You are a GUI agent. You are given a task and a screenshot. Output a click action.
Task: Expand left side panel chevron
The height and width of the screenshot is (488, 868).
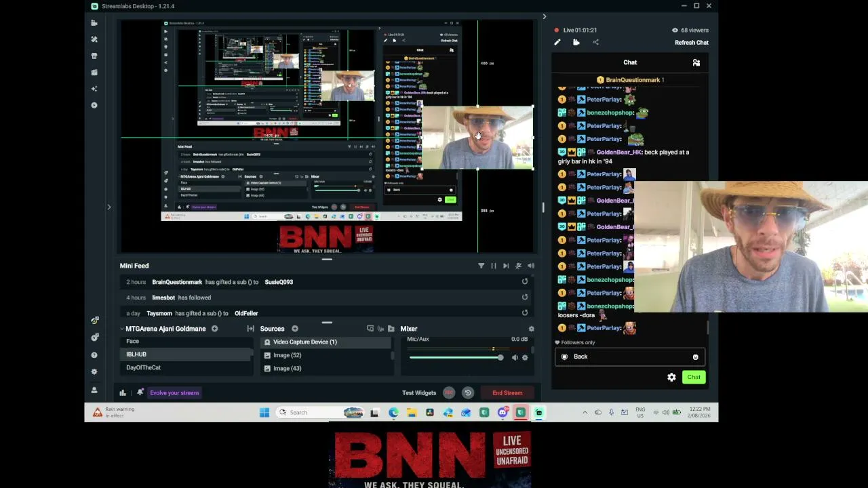click(x=108, y=207)
